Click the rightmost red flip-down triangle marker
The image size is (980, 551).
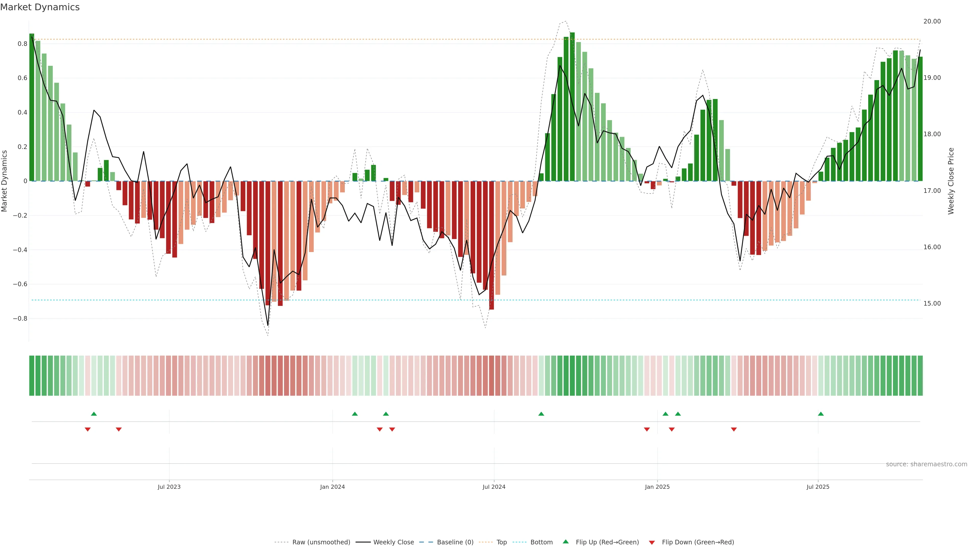pyautogui.click(x=734, y=429)
